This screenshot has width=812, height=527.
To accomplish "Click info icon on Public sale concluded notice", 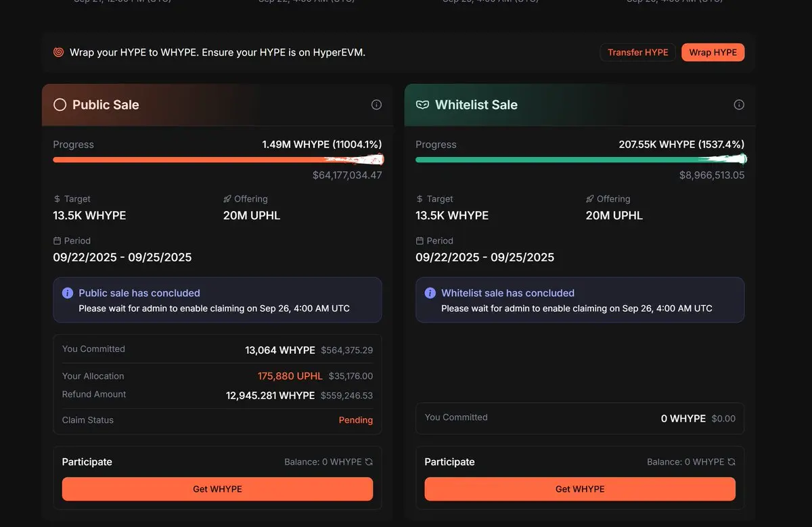I will (x=68, y=293).
